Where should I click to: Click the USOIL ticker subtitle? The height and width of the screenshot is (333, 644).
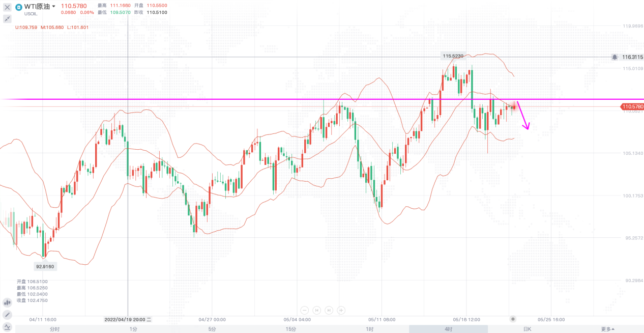[31, 14]
